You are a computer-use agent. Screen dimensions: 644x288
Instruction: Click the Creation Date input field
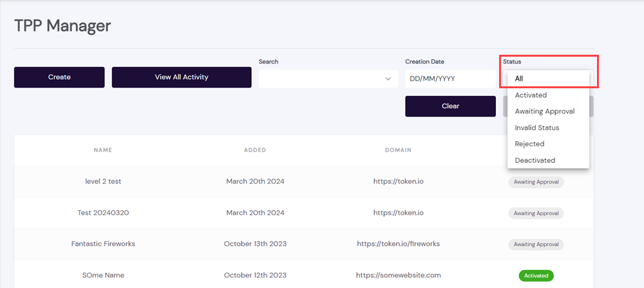450,79
